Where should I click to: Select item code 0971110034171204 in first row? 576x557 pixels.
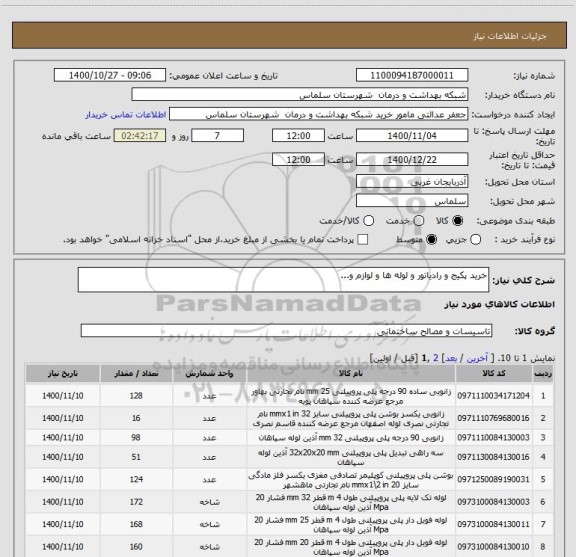pos(494,396)
